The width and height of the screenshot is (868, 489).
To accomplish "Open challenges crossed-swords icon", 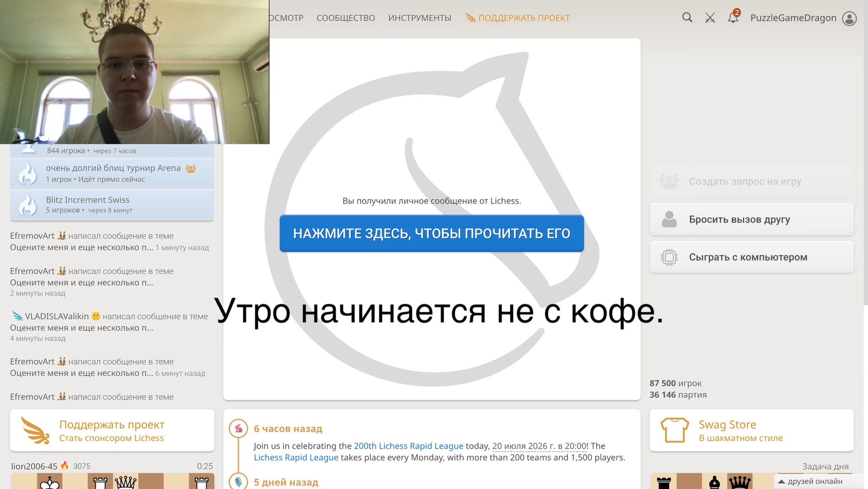I will click(x=710, y=18).
